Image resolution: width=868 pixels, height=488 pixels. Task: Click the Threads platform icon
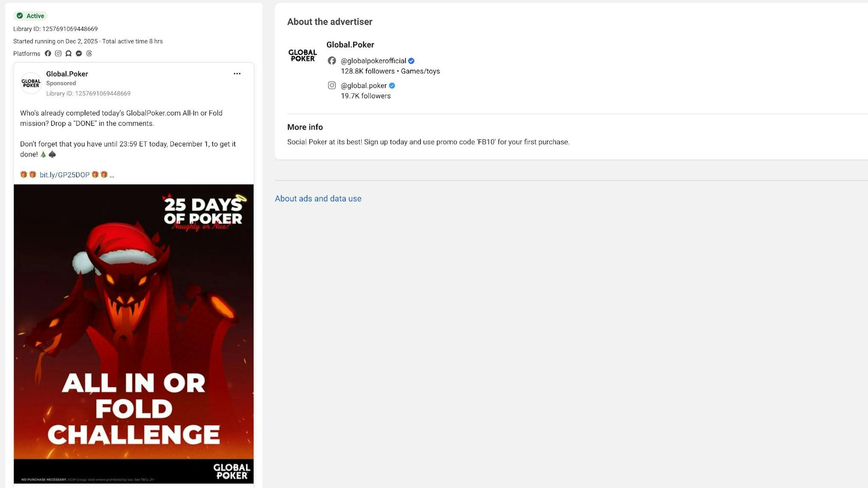pyautogui.click(x=89, y=54)
